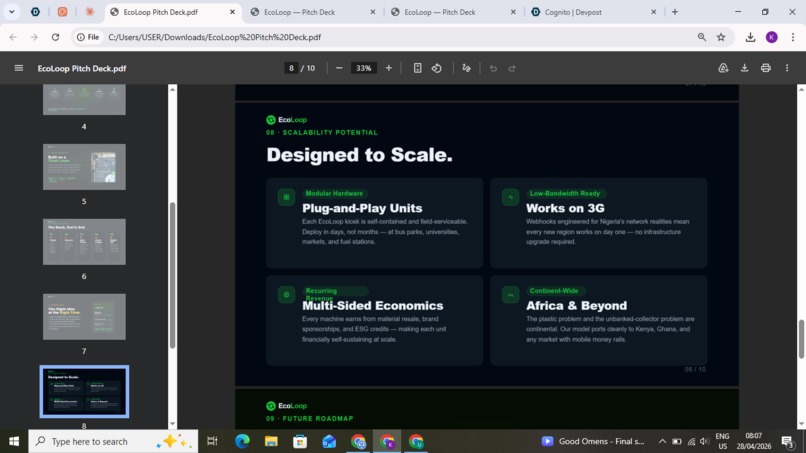
Task: Go back to the previous page
Action: tap(13, 37)
